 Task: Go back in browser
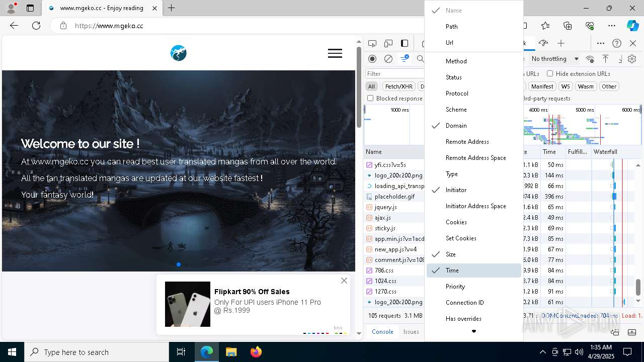(x=14, y=26)
